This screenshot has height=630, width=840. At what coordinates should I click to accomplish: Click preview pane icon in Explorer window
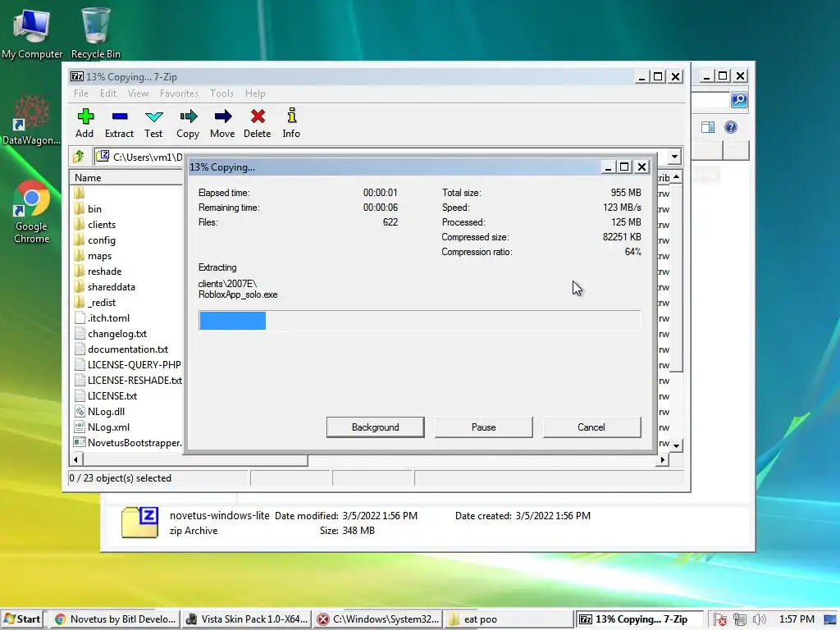(x=708, y=127)
